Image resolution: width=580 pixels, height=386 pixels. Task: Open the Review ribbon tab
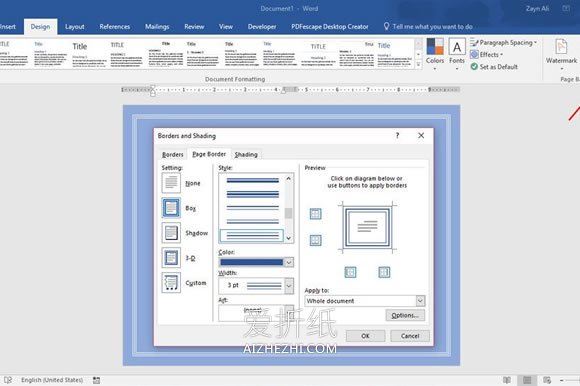pyautogui.click(x=194, y=27)
